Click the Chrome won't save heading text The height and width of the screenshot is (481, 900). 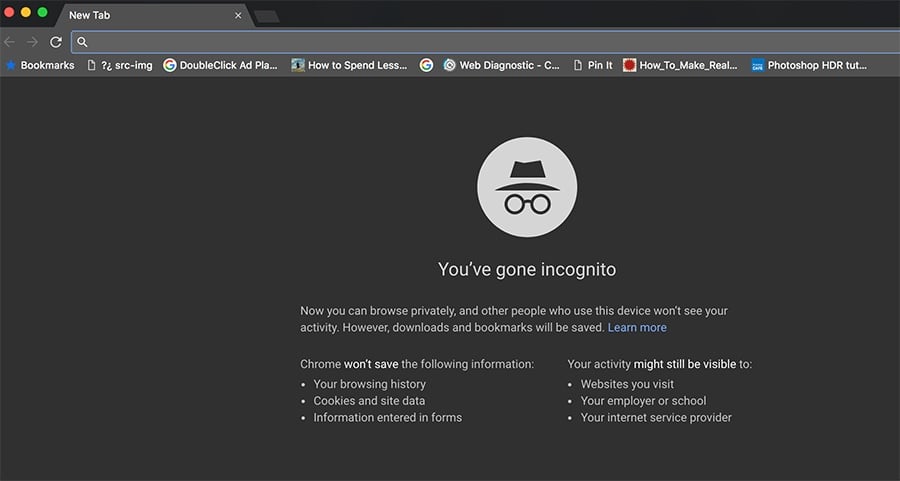tap(417, 364)
